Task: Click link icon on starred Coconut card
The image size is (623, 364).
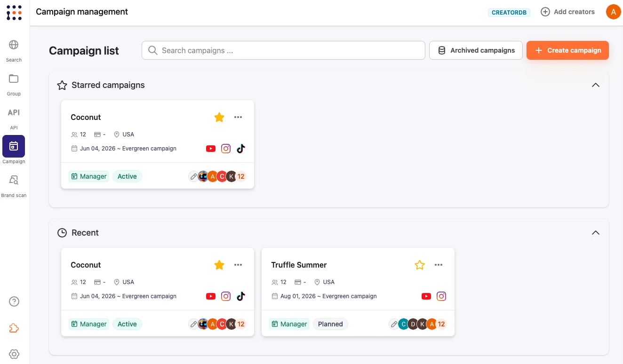Action: (x=193, y=176)
